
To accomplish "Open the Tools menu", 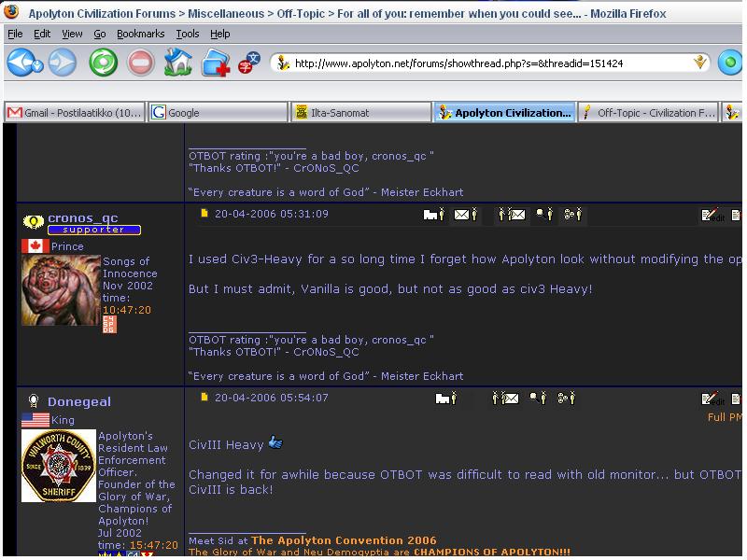I will 188,34.
